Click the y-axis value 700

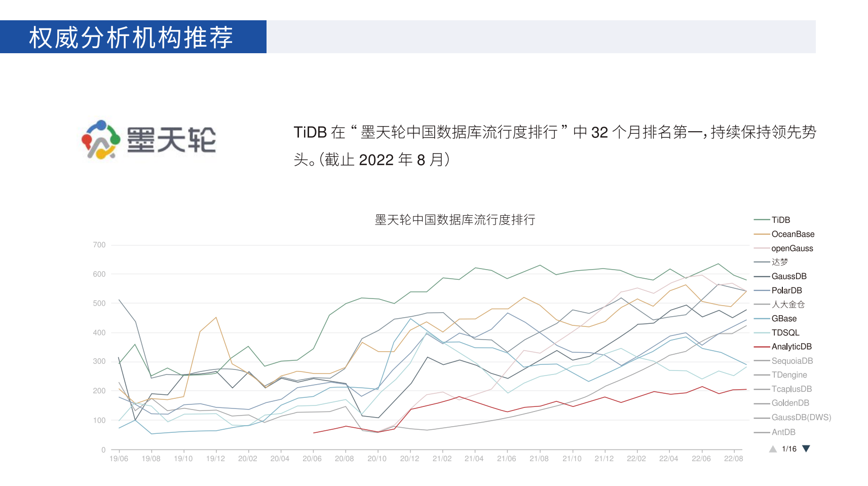(99, 245)
